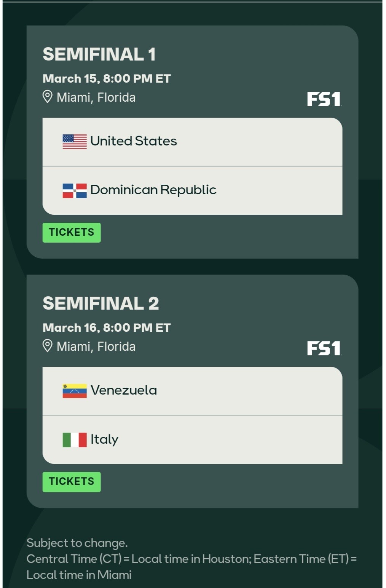This screenshot has width=386, height=588.
Task: Select the United States team row
Action: [x=192, y=142]
